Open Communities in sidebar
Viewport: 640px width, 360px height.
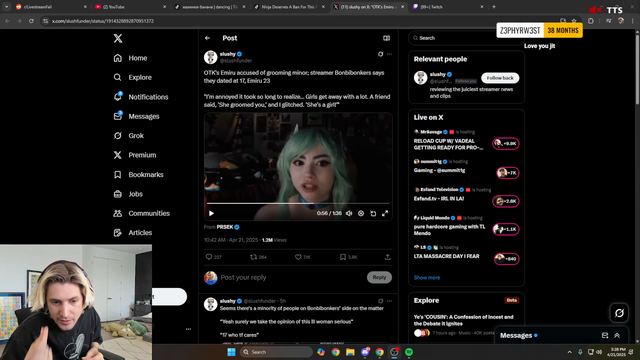point(142,213)
